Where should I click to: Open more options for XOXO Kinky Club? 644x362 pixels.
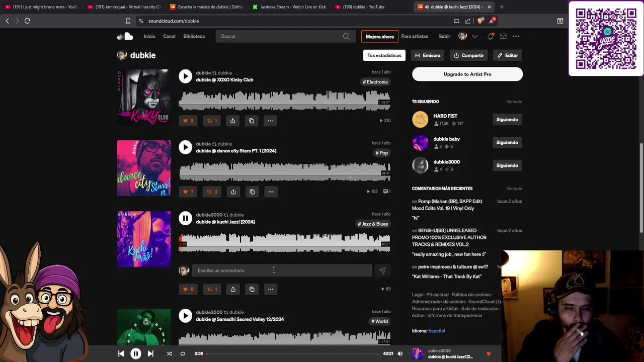coord(270,121)
